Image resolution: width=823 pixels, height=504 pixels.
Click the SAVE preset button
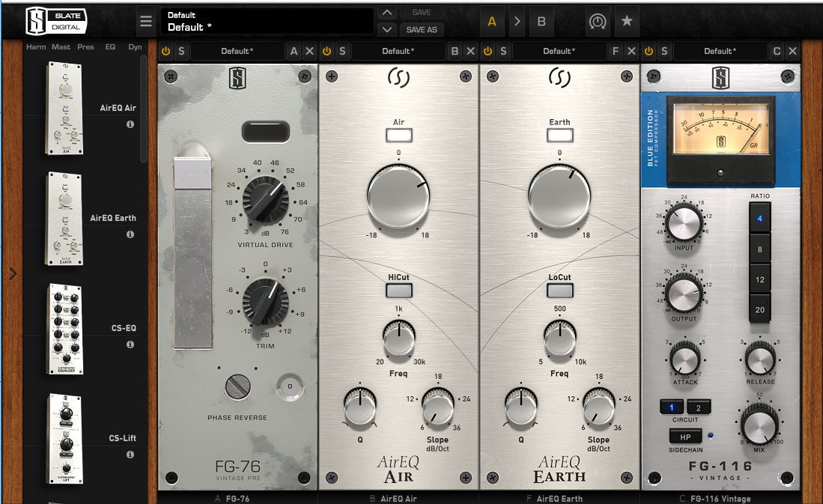422,13
